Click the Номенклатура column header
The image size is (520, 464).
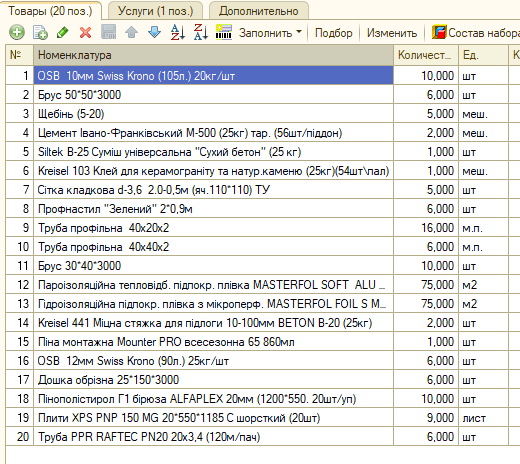[213, 55]
